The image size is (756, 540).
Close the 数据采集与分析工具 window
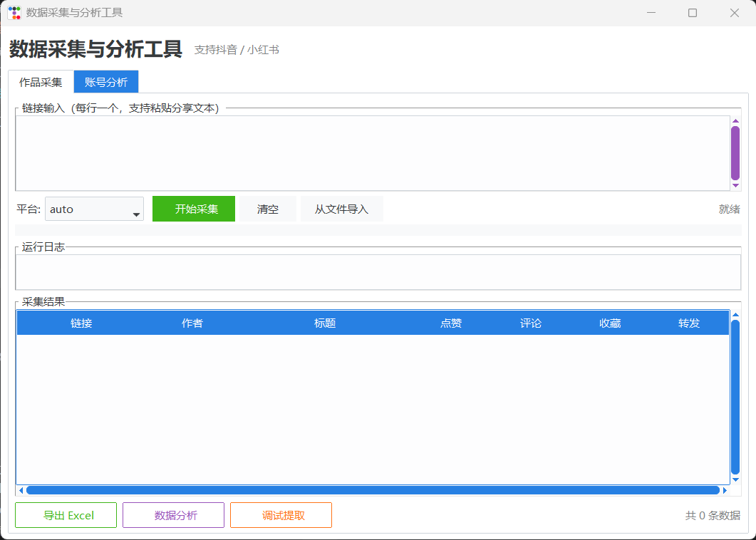coord(735,13)
